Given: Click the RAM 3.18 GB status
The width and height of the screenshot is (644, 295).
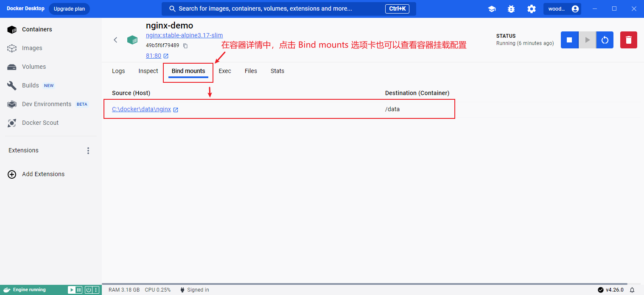Looking at the screenshot, I should 124,290.
